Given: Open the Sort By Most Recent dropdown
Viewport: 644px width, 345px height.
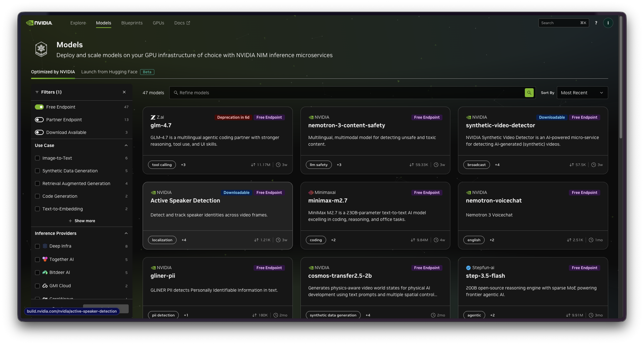Looking at the screenshot, I should pyautogui.click(x=582, y=93).
